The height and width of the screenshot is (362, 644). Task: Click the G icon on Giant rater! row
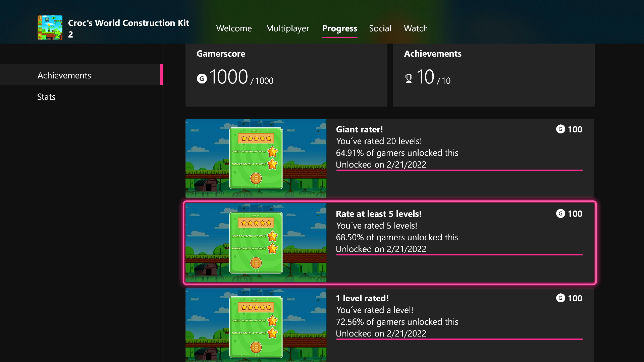click(x=560, y=129)
